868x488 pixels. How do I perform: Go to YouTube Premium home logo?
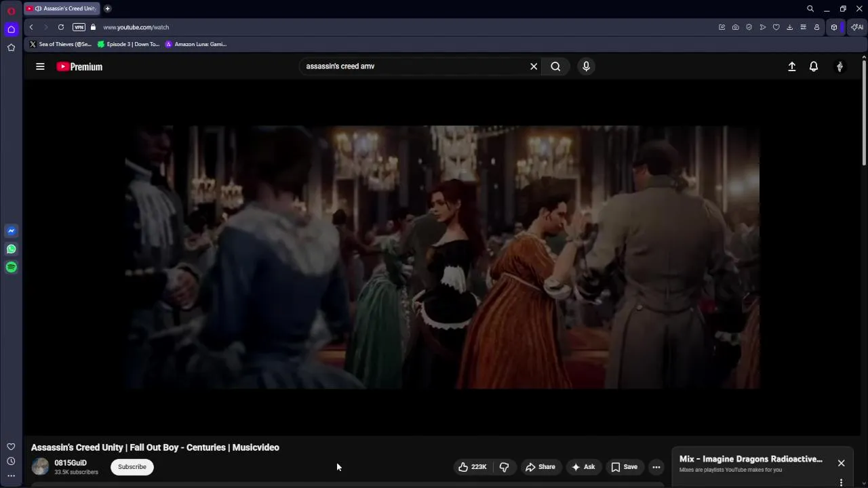79,66
